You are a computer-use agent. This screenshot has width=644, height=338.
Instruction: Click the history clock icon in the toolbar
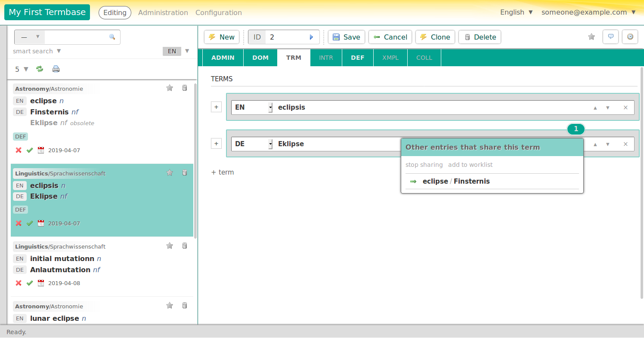[x=630, y=37]
